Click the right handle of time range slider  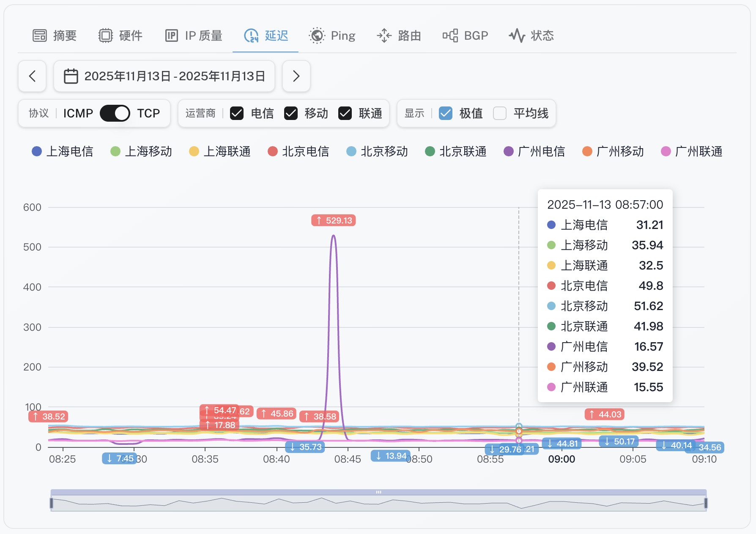coord(705,503)
